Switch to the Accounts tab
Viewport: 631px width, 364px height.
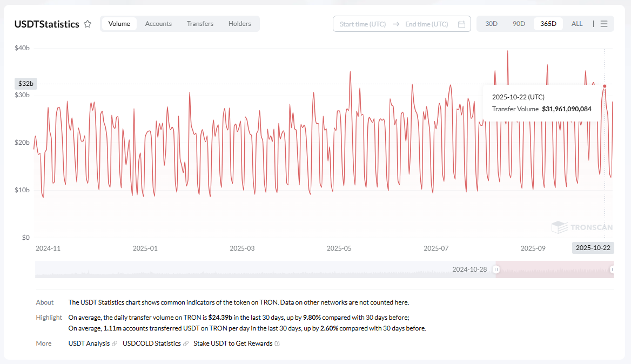click(158, 24)
